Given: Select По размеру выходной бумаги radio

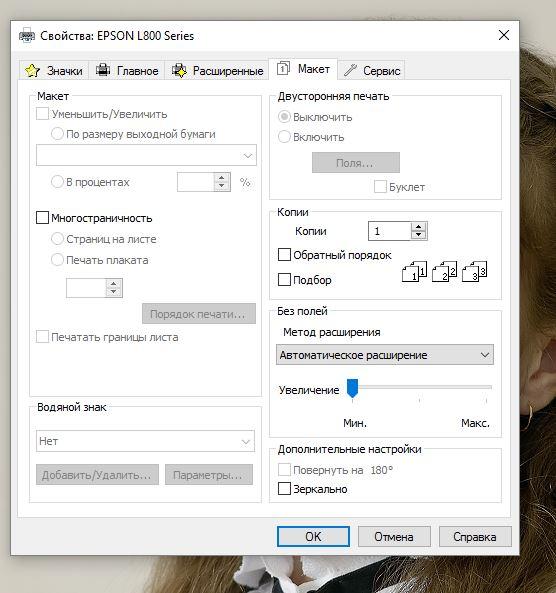Looking at the screenshot, I should coord(57,134).
